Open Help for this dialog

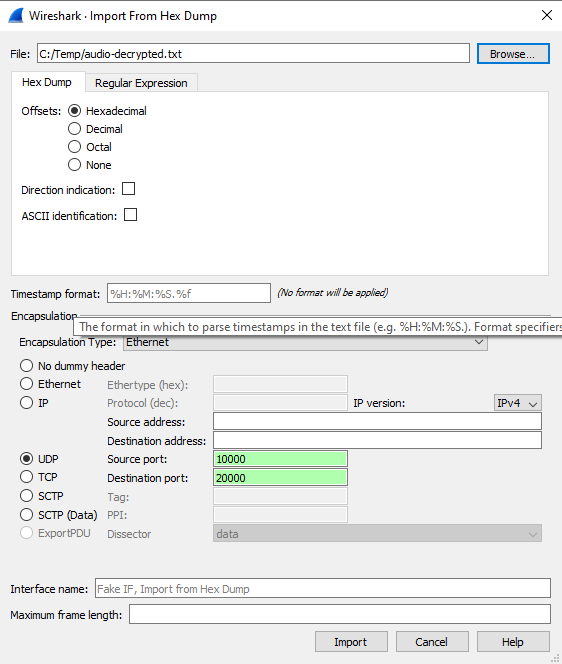tap(513, 642)
